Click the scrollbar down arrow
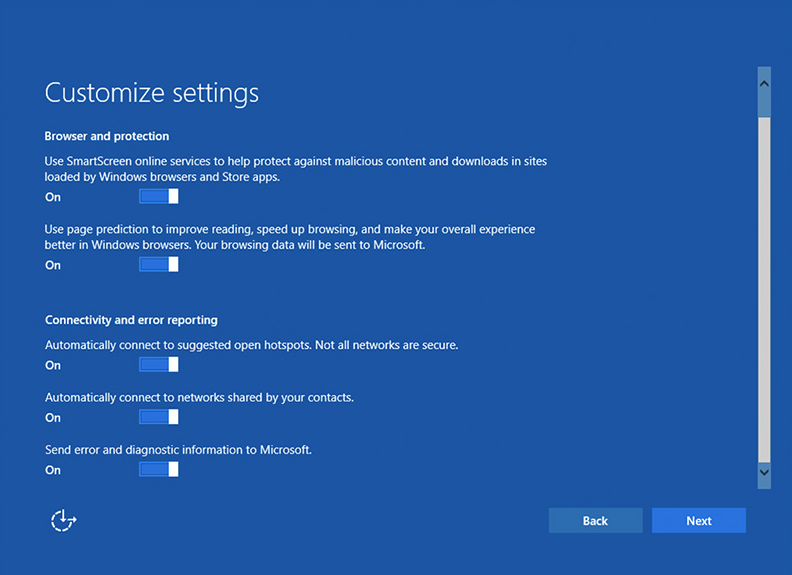Screen dimensions: 792x575 point(764,470)
